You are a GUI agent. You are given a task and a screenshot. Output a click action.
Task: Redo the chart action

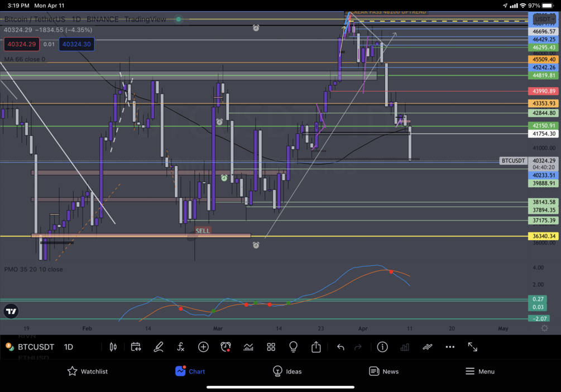coord(358,347)
